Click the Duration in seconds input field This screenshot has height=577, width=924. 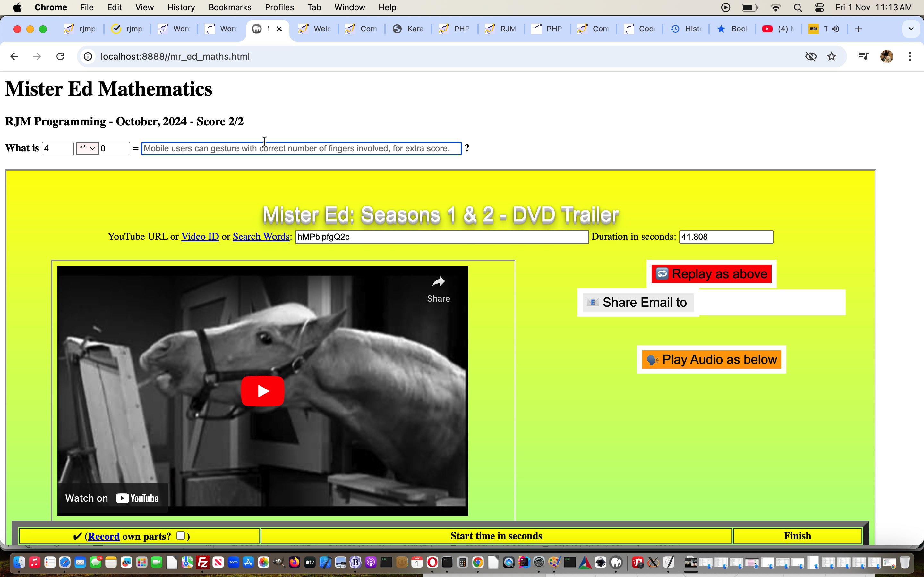726,237
